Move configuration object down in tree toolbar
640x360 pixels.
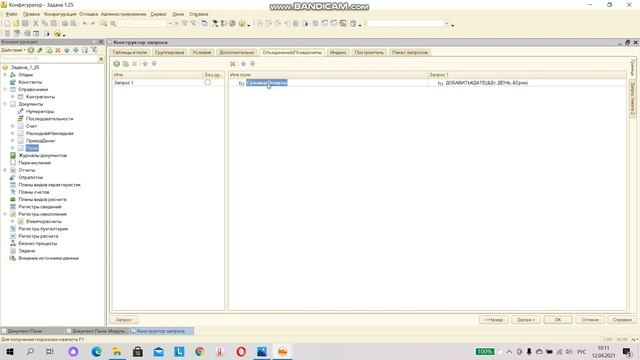[76, 50]
